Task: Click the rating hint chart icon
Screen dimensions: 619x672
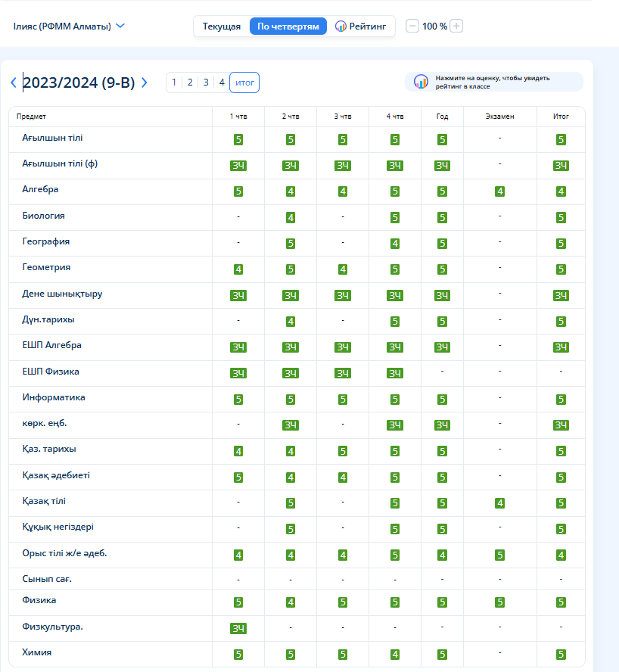Action: (421, 82)
